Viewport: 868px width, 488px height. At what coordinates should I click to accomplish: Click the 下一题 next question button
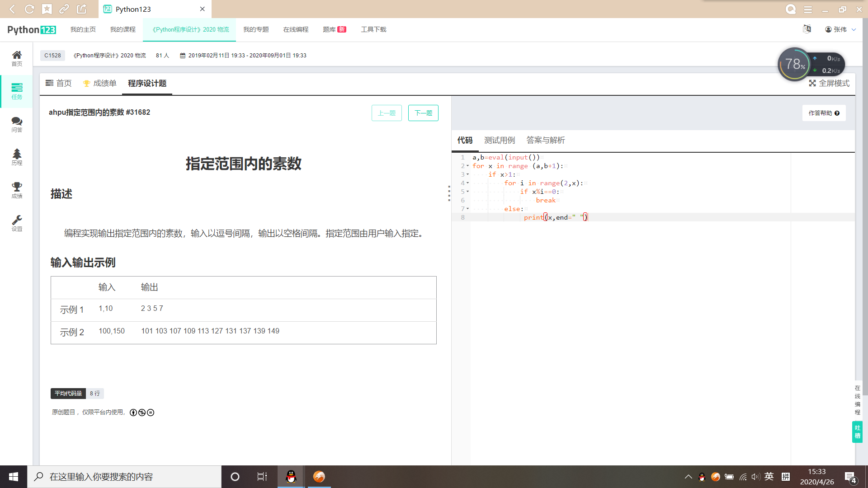(423, 113)
